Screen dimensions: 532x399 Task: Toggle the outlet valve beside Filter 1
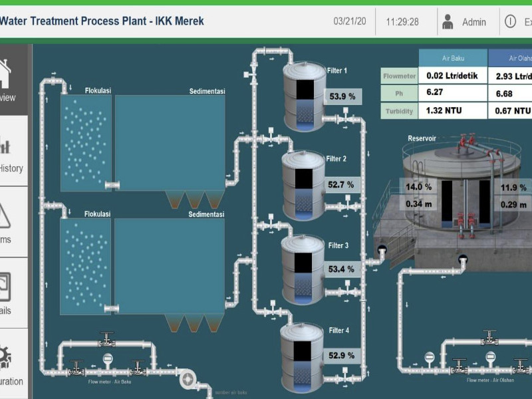345,119
